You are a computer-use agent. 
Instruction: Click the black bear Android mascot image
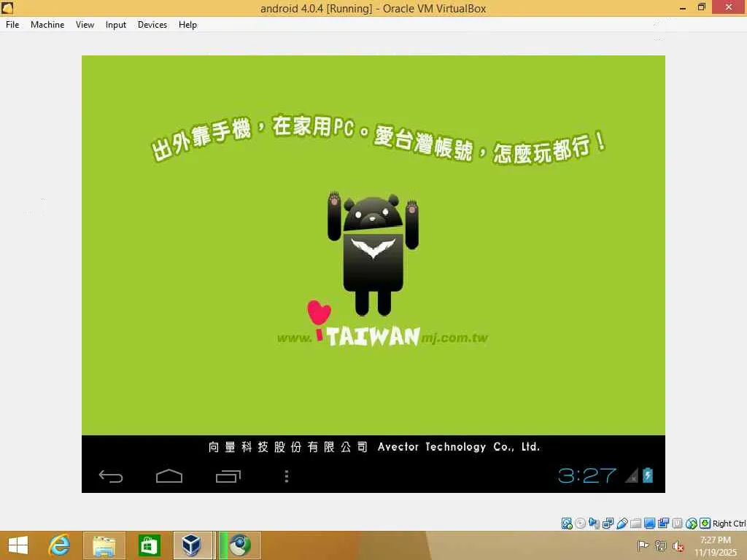point(373,253)
